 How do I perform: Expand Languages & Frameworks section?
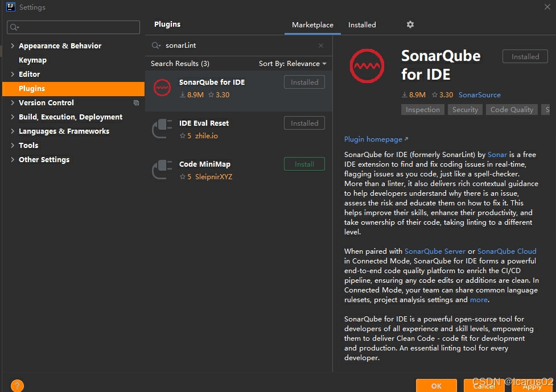(x=13, y=131)
